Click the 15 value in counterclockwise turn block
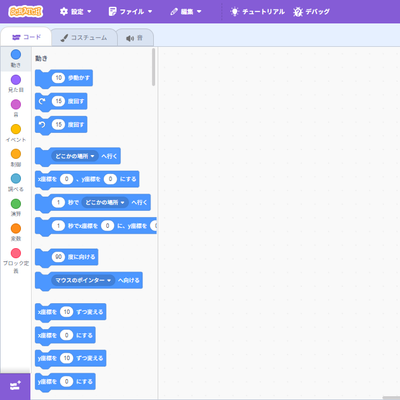This screenshot has height=400, width=400. [58, 124]
